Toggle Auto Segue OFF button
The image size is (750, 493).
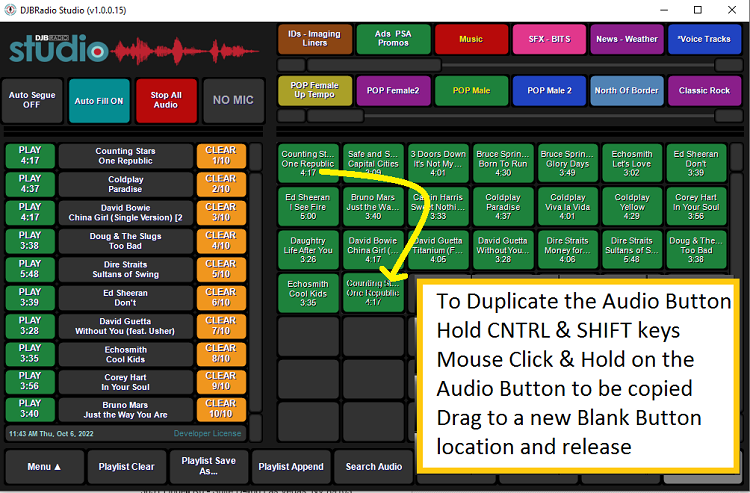pyautogui.click(x=32, y=100)
